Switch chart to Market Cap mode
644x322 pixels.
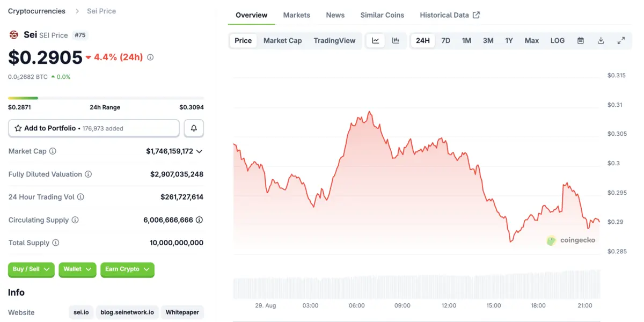click(x=282, y=40)
